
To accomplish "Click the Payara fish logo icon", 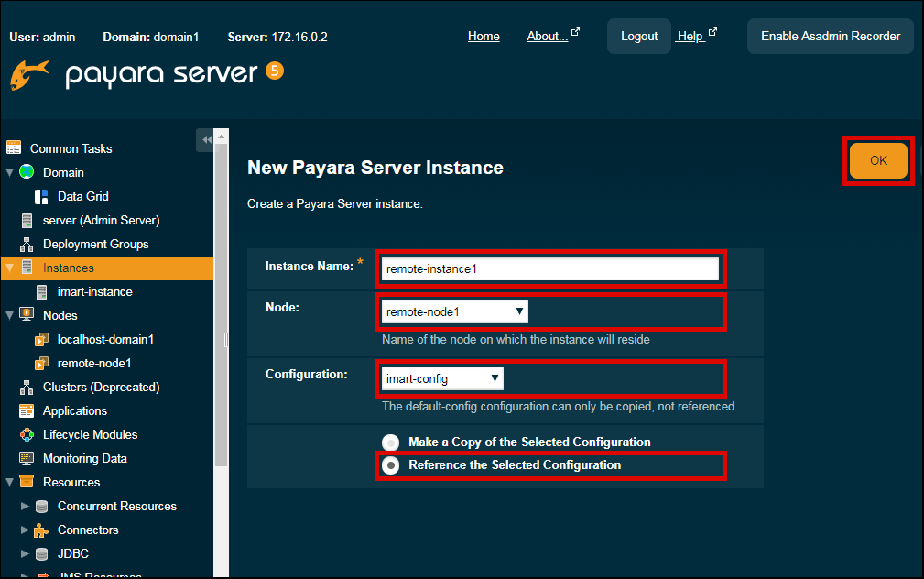I will tap(29, 75).
